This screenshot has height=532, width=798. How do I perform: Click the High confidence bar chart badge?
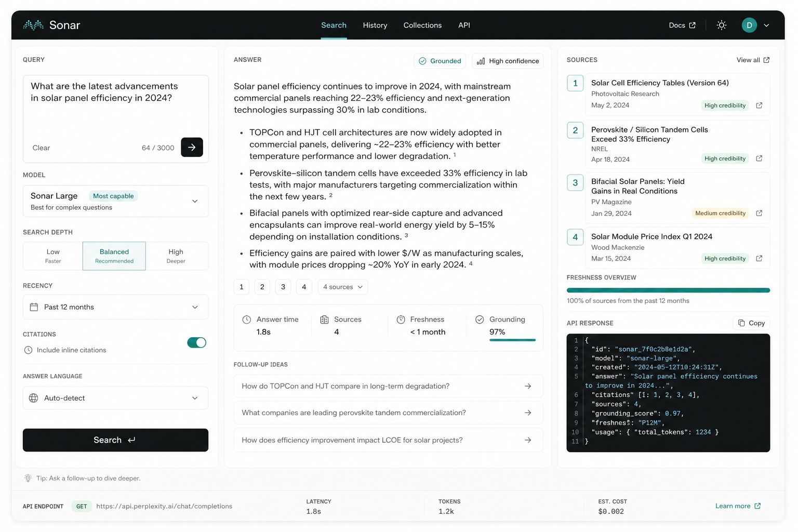pos(508,61)
